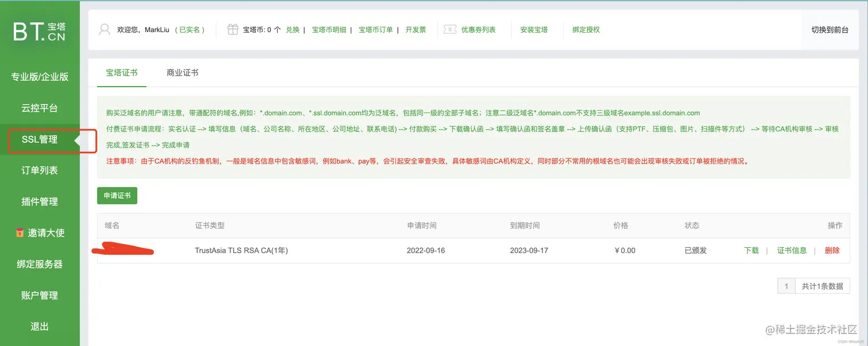Open 插件管理 in the sidebar
The height and width of the screenshot is (346, 868).
click(x=39, y=201)
